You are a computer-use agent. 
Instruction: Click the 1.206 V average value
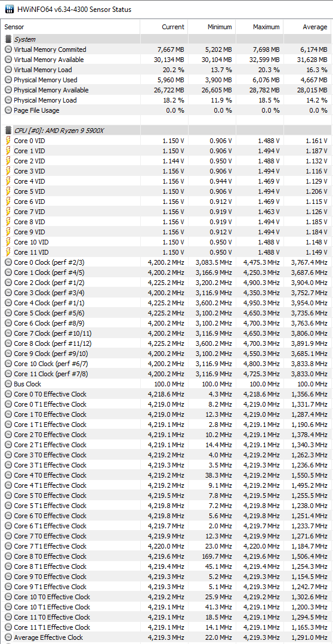coord(316,191)
